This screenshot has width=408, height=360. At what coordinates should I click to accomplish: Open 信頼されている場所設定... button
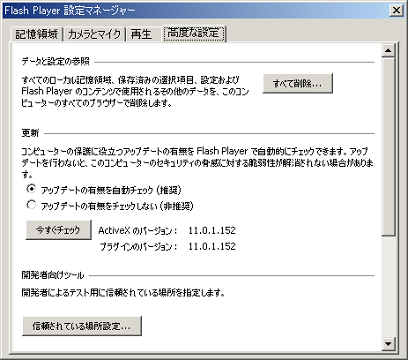click(x=82, y=326)
